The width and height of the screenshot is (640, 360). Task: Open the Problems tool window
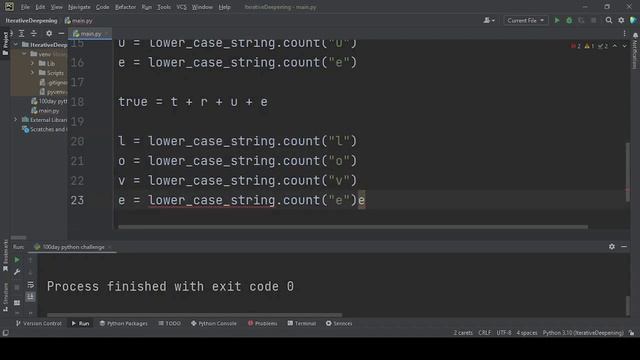262,323
